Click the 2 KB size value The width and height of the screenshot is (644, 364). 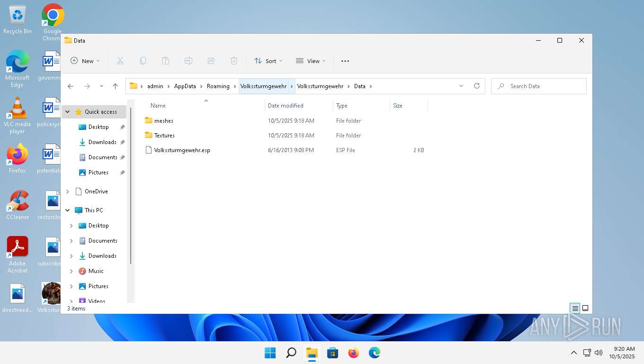point(419,150)
